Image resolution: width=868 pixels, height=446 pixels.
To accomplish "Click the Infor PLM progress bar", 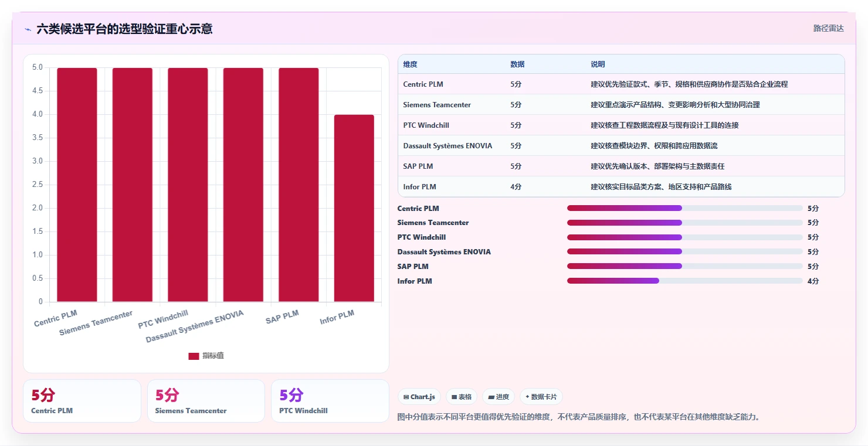I will tap(684, 281).
